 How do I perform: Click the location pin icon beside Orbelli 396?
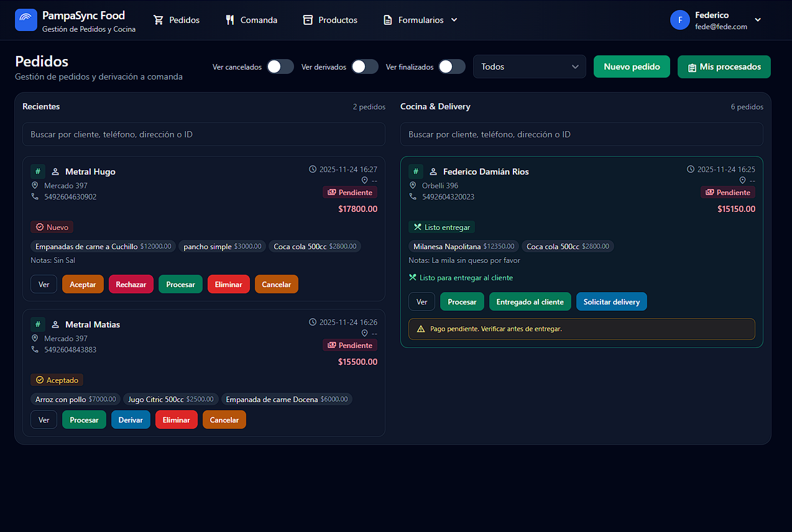pos(413,186)
